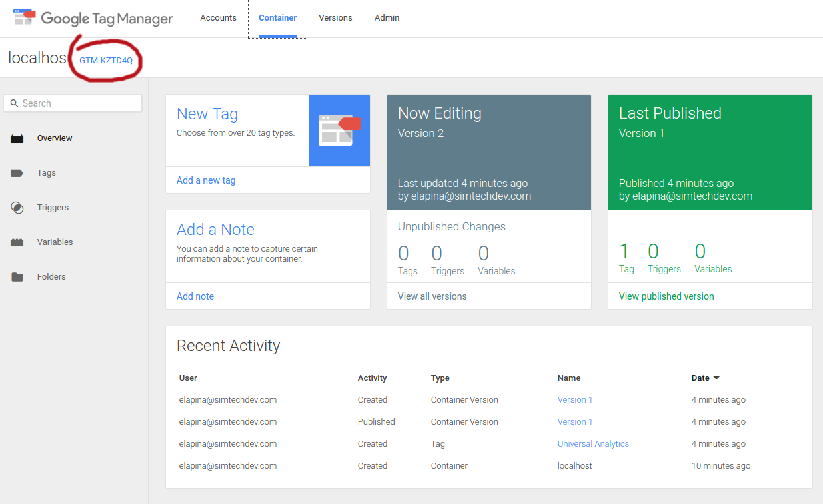Image resolution: width=823 pixels, height=504 pixels.
Task: Select the Container tab
Action: pyautogui.click(x=278, y=18)
